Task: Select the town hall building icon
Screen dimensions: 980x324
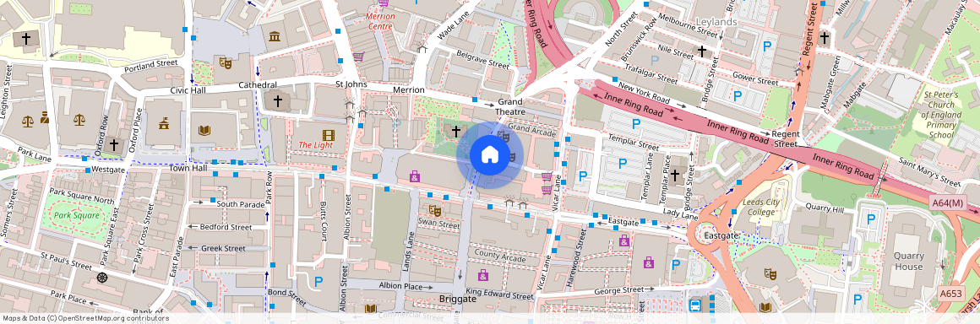Action: click(164, 123)
